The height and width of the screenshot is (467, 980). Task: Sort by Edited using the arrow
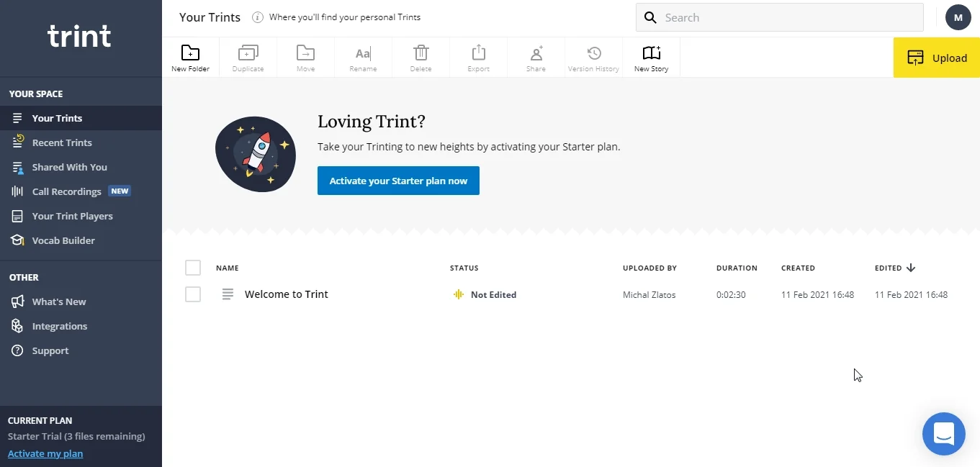(911, 268)
